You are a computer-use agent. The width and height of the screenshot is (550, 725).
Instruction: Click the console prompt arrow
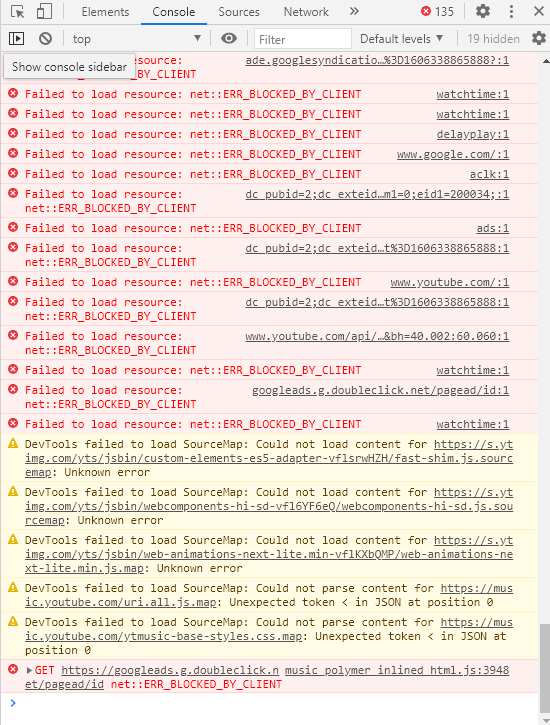(x=13, y=703)
